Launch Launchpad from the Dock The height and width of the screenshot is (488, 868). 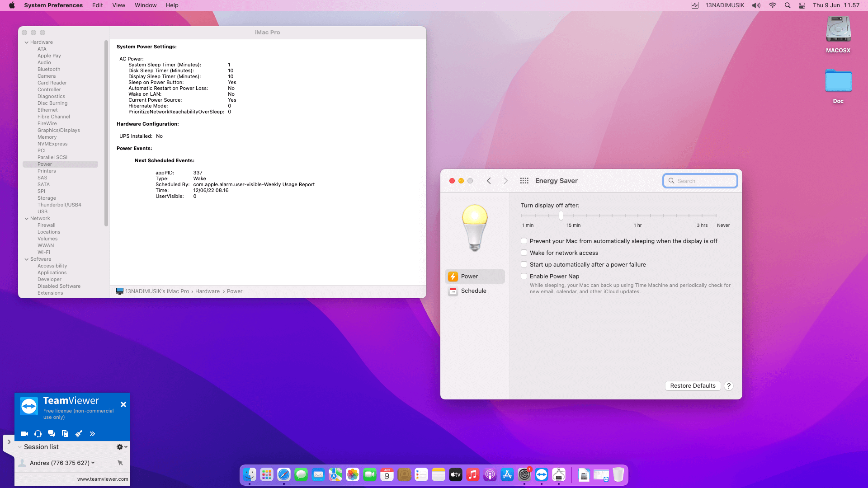(267, 474)
